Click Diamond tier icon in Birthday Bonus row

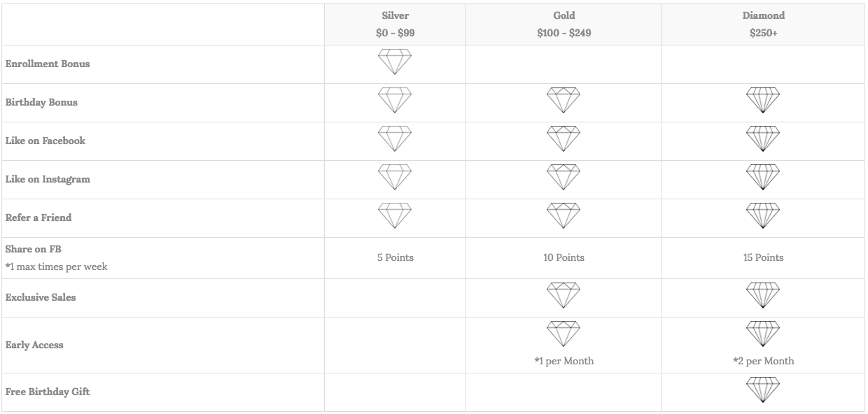[x=763, y=100]
